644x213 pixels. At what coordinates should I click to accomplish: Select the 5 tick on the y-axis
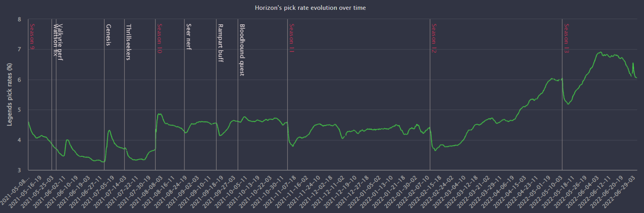coord(19,110)
